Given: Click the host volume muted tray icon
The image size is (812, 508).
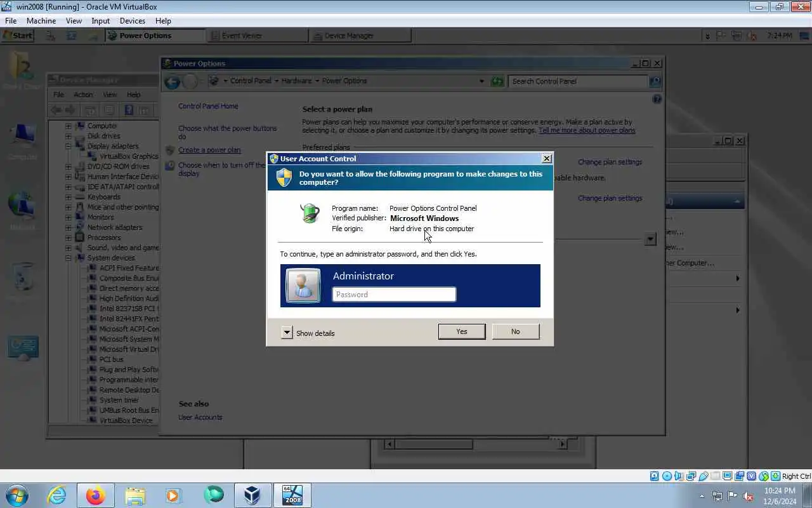Looking at the screenshot, I should point(748,497).
